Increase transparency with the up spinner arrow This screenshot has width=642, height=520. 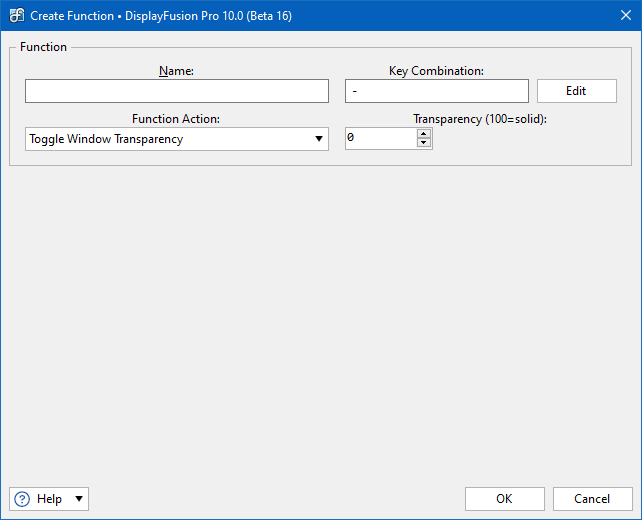coord(424,133)
